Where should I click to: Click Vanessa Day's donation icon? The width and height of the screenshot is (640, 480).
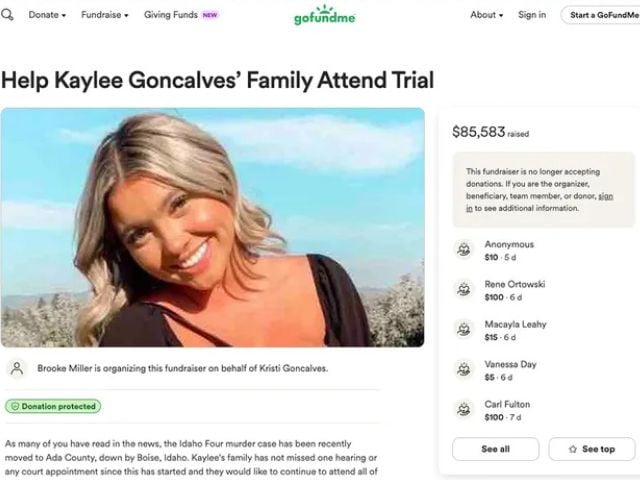(464, 370)
